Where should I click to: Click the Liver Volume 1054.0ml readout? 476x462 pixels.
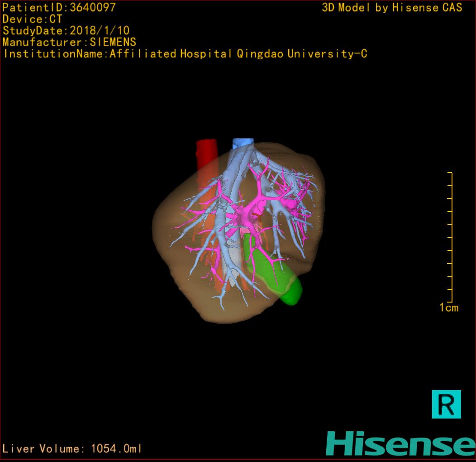click(72, 449)
